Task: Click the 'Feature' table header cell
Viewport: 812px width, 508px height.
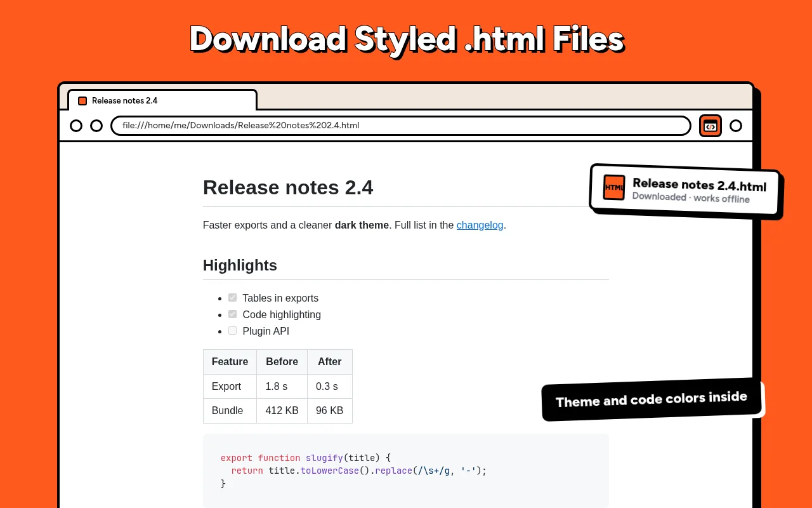Action: pyautogui.click(x=230, y=362)
